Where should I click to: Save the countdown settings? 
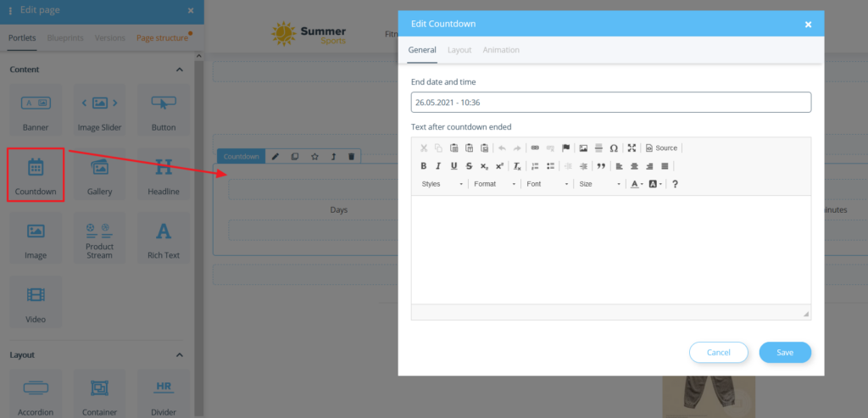click(785, 352)
